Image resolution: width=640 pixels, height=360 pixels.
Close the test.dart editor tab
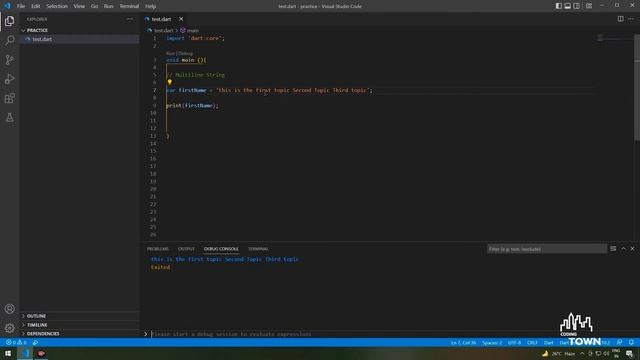pos(181,19)
